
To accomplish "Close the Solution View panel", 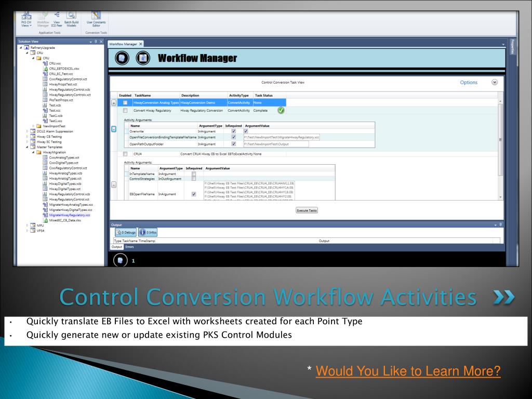I will (x=101, y=42).
